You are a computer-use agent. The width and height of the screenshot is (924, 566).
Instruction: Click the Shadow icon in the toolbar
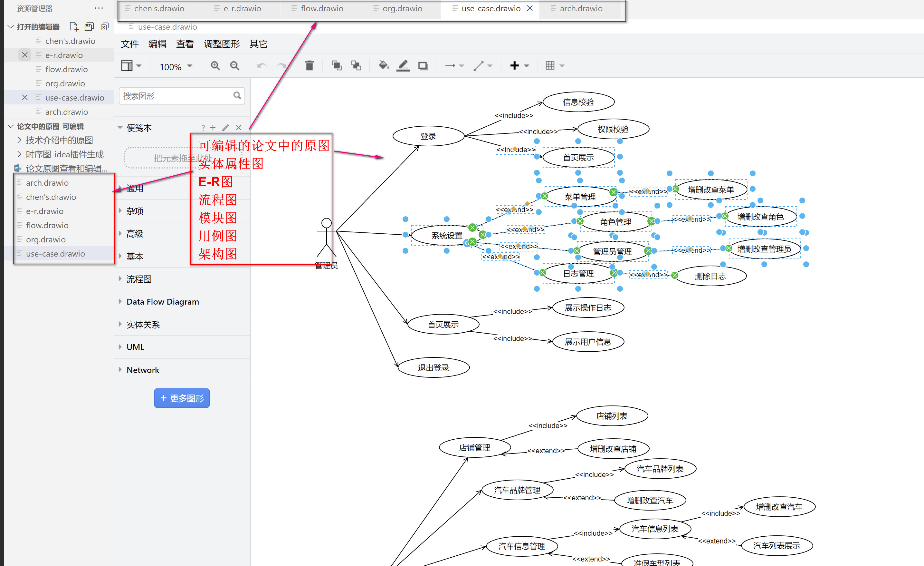click(423, 66)
